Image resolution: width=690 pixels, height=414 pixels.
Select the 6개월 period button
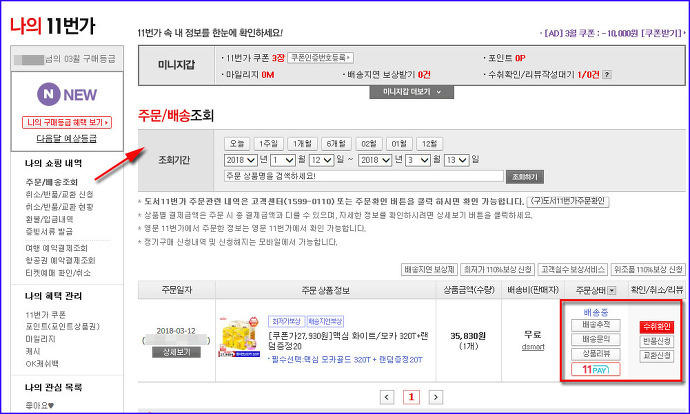pos(336,144)
